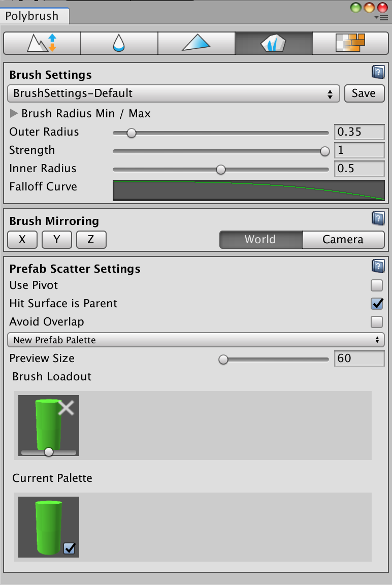
Task: Click the Polybrush window tab
Action: click(32, 16)
